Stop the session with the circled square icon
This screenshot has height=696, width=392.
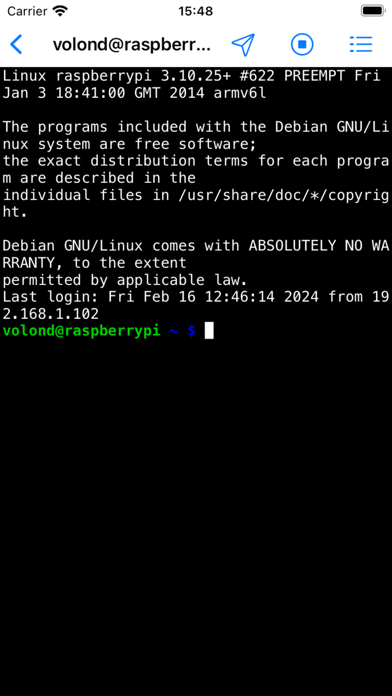[302, 44]
